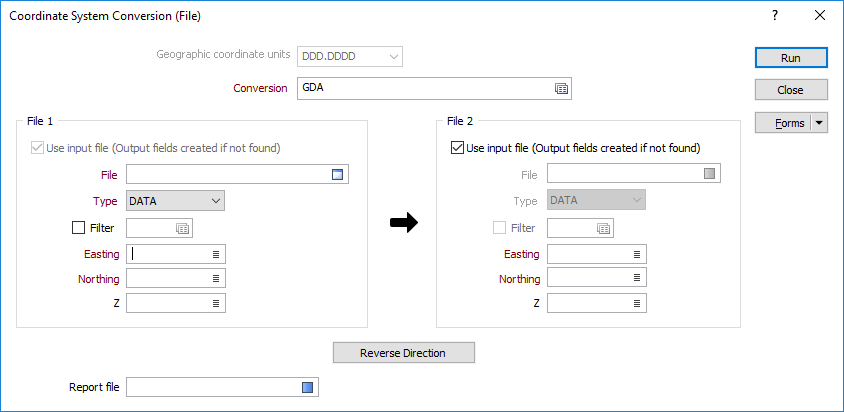The width and height of the screenshot is (844, 412).
Task: Browse for Report file icon
Action: point(307,387)
